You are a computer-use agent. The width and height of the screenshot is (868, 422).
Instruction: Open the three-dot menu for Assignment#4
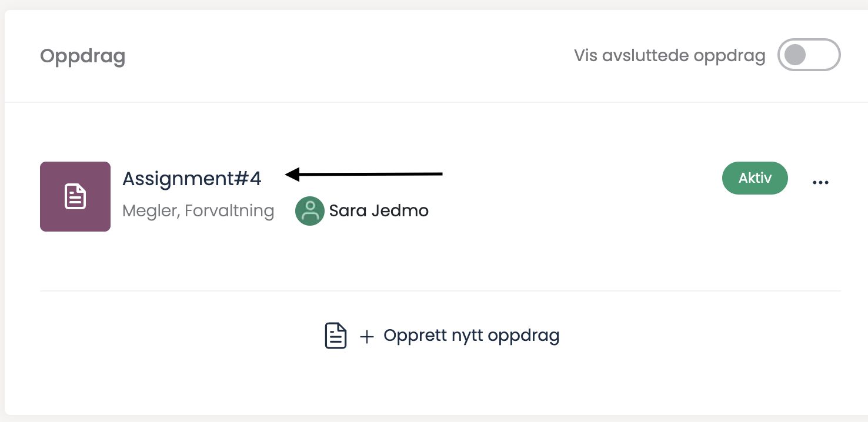point(820,182)
